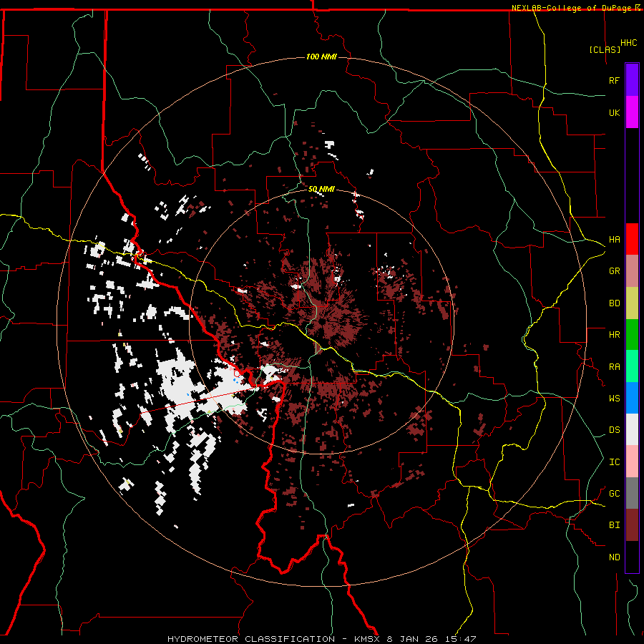Click the 'BD' legend label
The image size is (644, 644).
point(614,303)
